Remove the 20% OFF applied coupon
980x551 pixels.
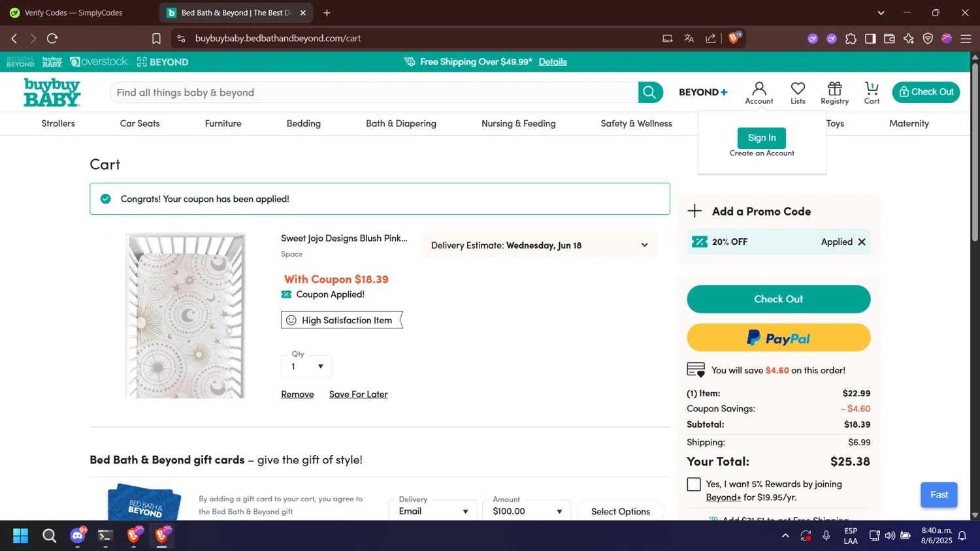click(862, 242)
